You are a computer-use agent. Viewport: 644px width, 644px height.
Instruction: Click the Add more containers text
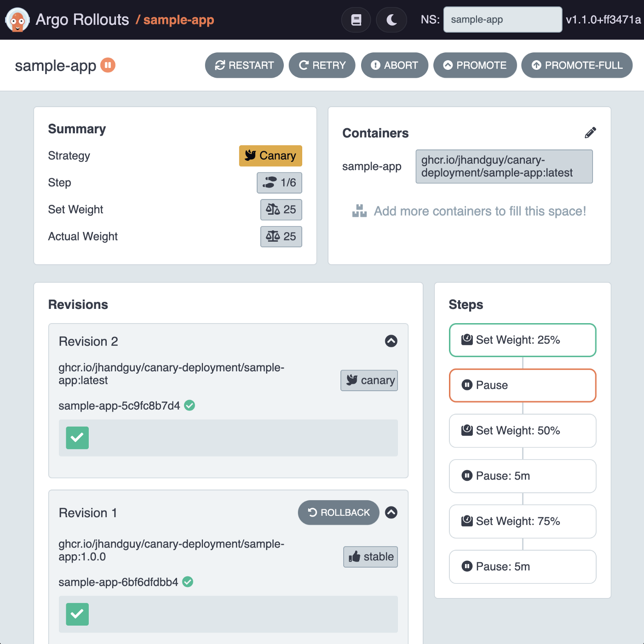tap(480, 211)
